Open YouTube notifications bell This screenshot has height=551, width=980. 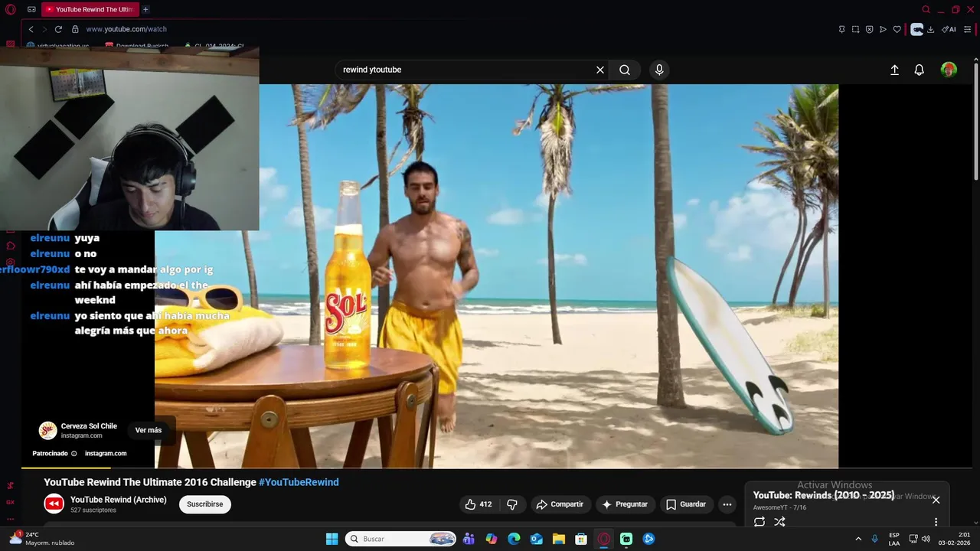click(920, 70)
